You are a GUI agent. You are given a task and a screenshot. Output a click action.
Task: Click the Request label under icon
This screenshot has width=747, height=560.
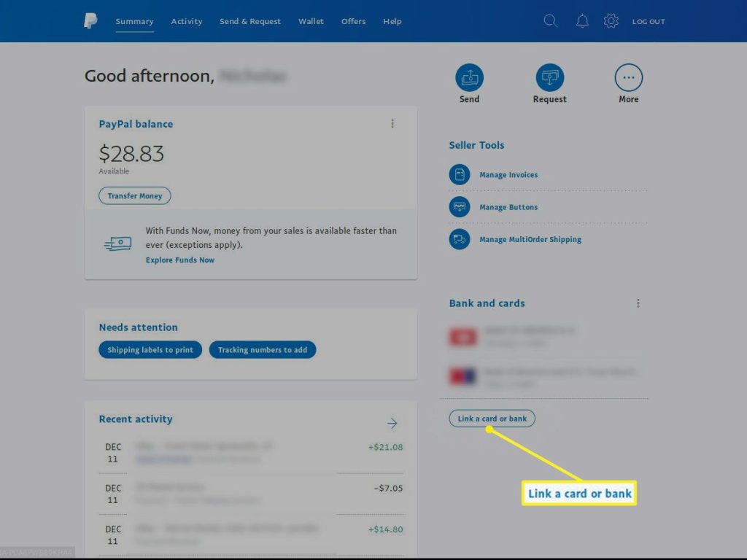pyautogui.click(x=550, y=99)
